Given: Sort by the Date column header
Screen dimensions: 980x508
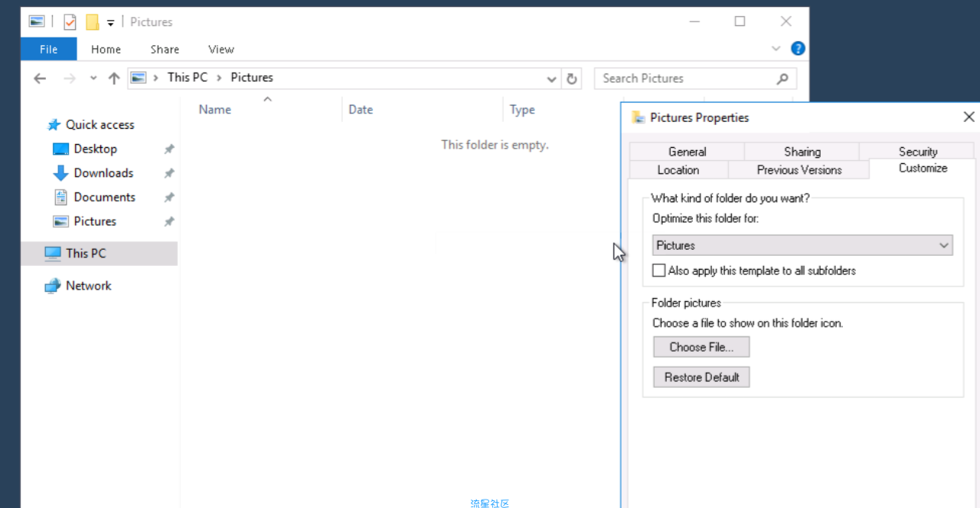Looking at the screenshot, I should 361,110.
